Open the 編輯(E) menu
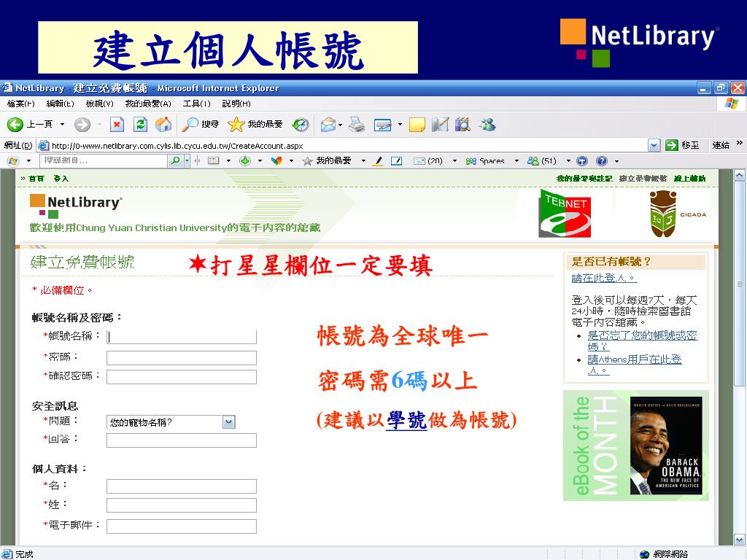 tap(60, 104)
